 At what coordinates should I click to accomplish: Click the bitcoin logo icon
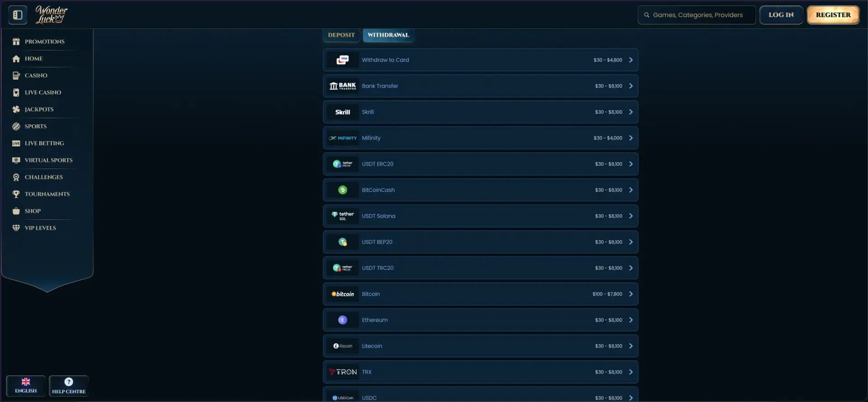coord(343,294)
